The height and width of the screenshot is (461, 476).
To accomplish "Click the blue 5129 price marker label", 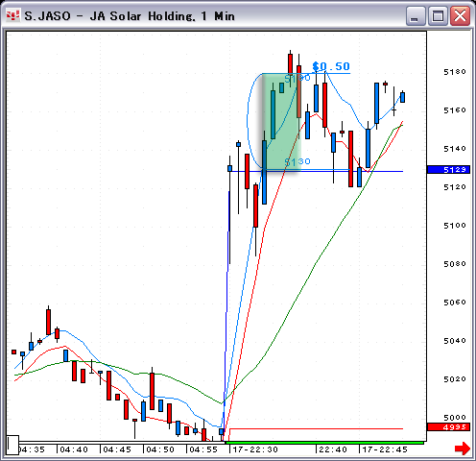I will pyautogui.click(x=449, y=169).
